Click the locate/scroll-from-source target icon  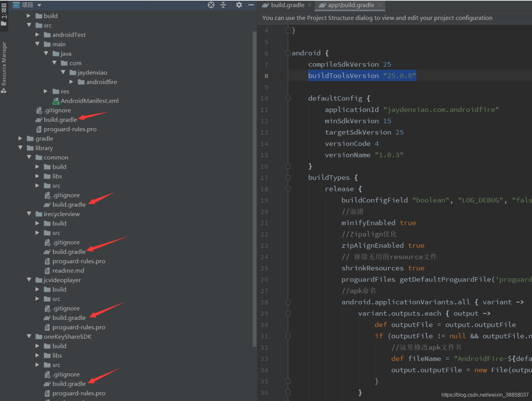pos(211,5)
